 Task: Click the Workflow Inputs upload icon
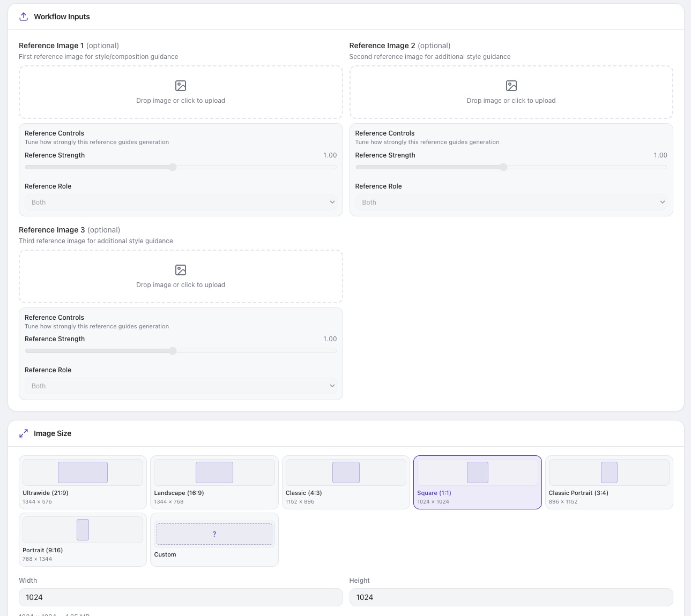24,17
